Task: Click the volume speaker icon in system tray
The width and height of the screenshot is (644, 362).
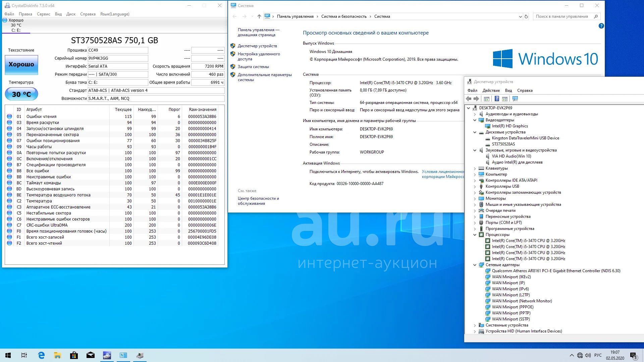Action: (x=588, y=355)
